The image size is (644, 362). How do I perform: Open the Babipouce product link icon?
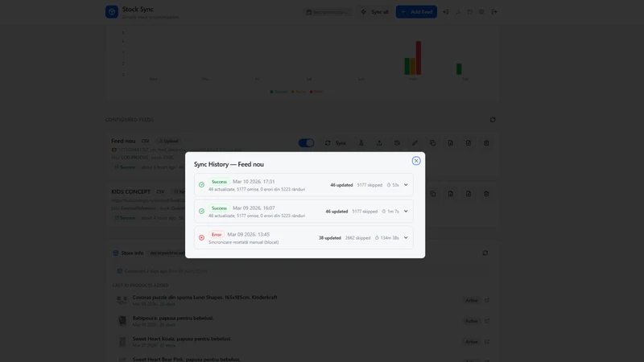coord(487,320)
